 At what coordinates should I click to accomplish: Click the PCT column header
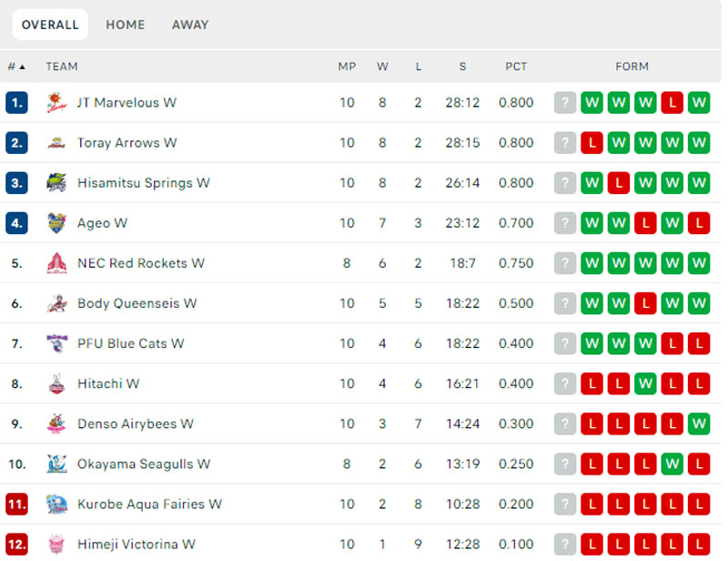[516, 66]
